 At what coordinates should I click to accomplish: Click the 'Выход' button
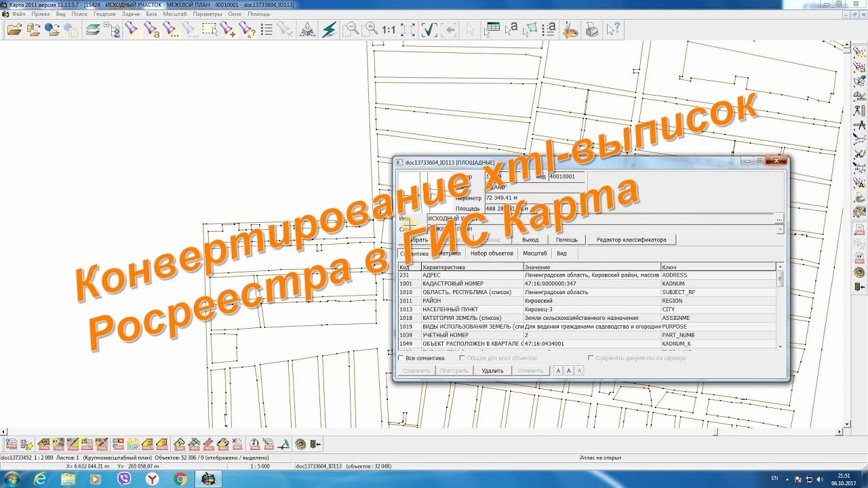click(x=530, y=240)
